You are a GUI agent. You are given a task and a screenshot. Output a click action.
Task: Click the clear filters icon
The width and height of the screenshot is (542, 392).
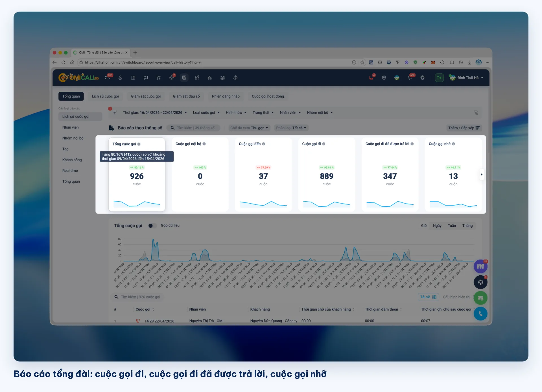pos(476,113)
